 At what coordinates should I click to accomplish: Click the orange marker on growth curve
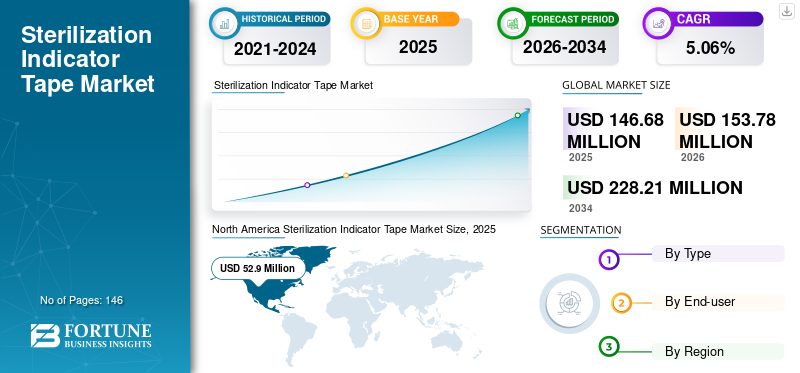coord(346,176)
